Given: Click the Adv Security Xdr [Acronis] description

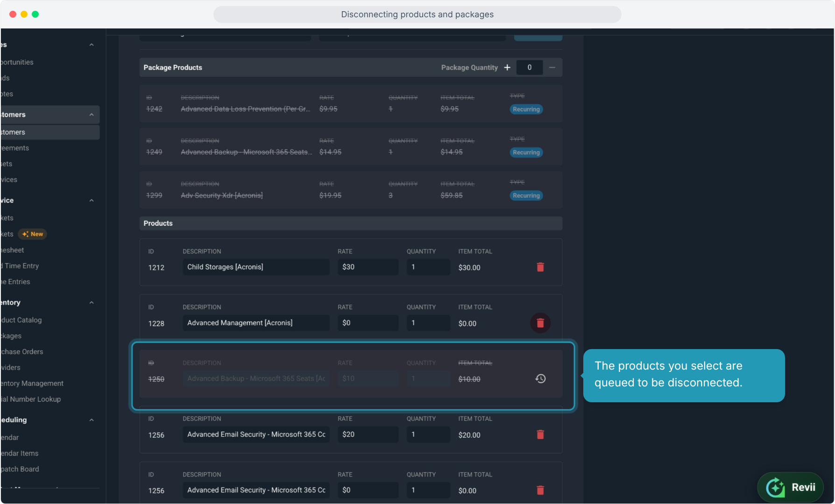Looking at the screenshot, I should tap(222, 196).
